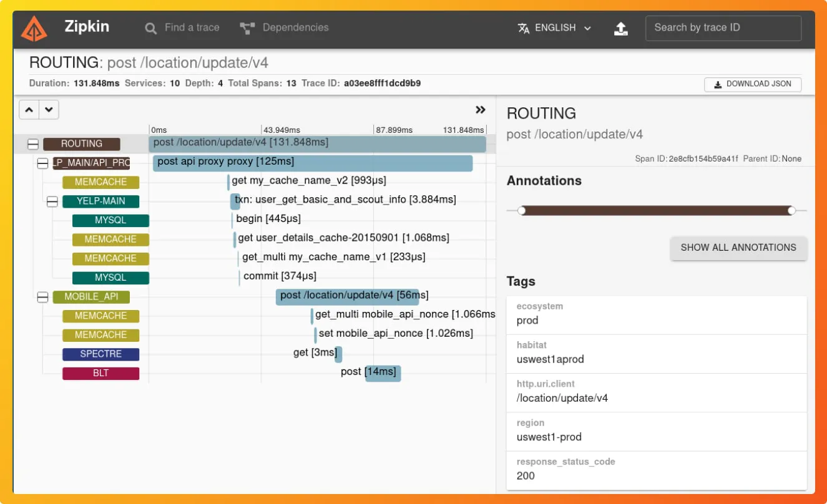This screenshot has width=827, height=504.
Task: Select the BLT post span bar
Action: coord(383,373)
